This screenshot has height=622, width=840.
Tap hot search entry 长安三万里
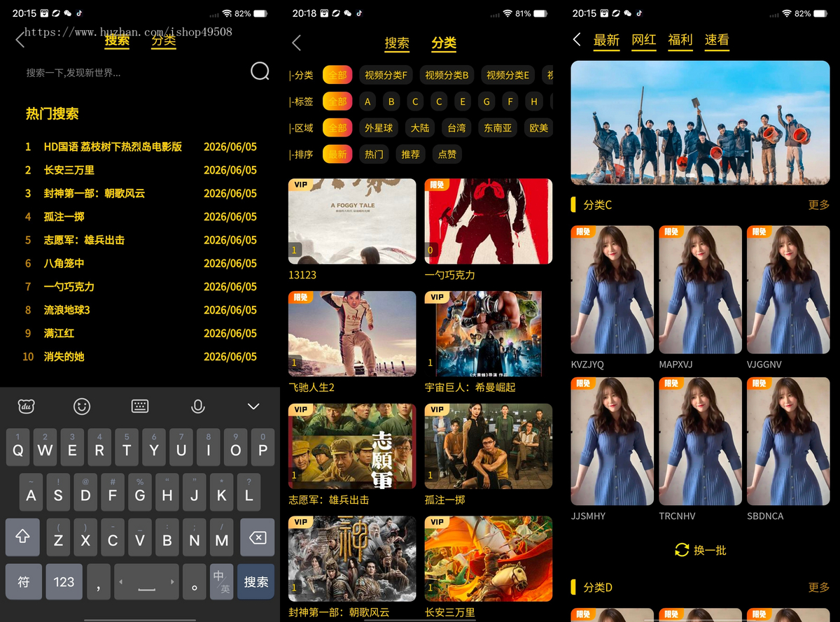click(x=69, y=170)
